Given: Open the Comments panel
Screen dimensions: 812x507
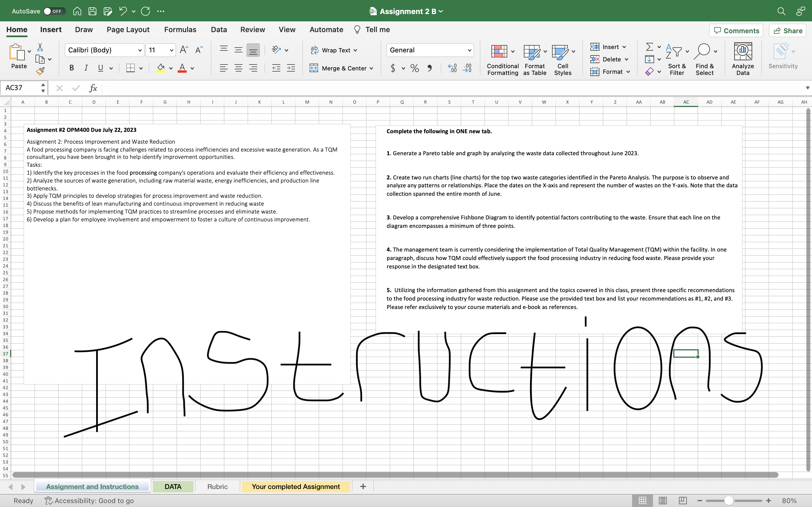Looking at the screenshot, I should (x=736, y=30).
